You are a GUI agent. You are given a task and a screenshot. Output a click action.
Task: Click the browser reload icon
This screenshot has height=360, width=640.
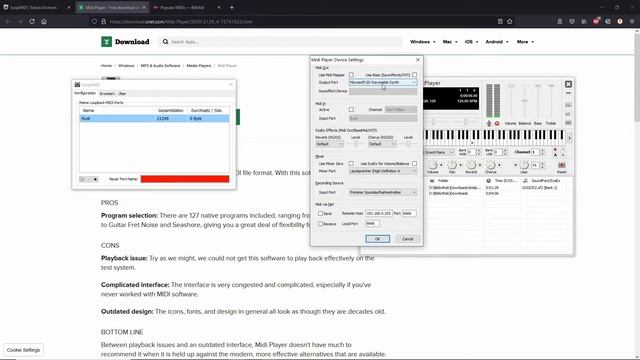32,21
